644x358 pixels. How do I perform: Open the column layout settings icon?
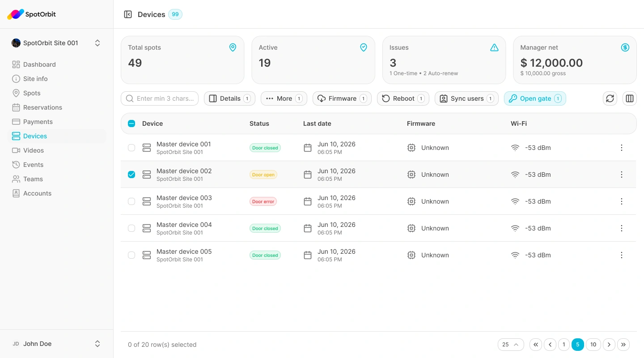click(630, 98)
